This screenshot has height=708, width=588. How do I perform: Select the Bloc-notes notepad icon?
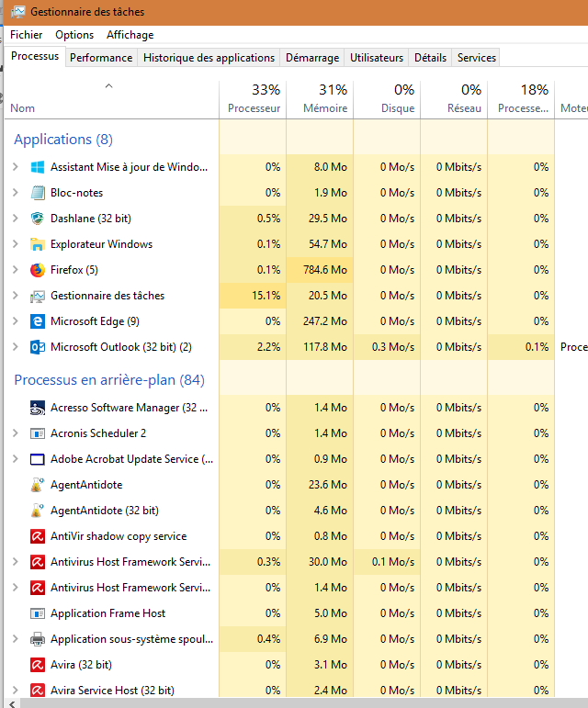click(x=38, y=193)
